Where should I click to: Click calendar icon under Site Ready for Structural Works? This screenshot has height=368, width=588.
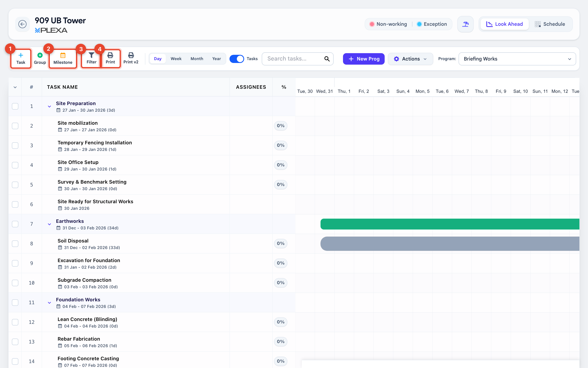pyautogui.click(x=60, y=208)
